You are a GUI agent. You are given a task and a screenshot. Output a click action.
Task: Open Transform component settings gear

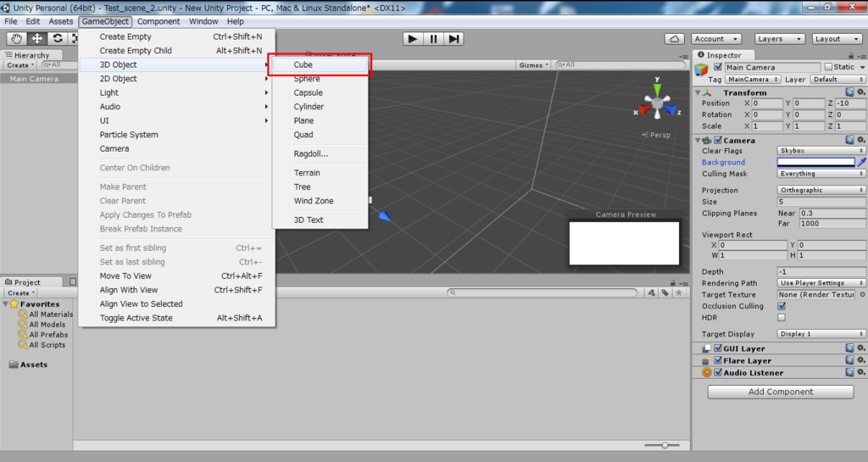pyautogui.click(x=861, y=92)
